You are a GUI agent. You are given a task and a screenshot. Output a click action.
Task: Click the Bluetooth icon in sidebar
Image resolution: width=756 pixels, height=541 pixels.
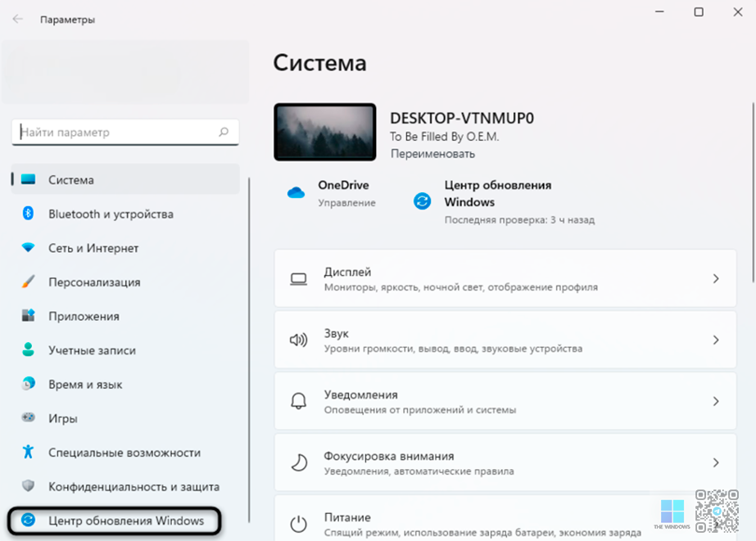28,214
